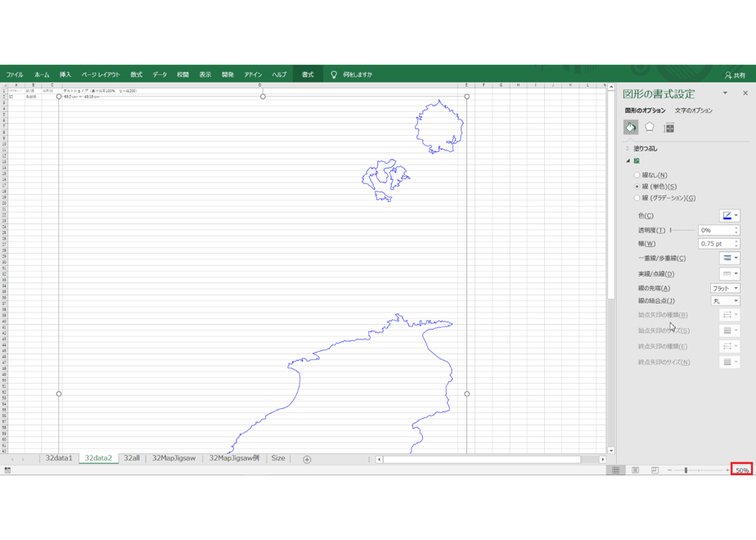Switch to Normal view icon
756x540 pixels.
pyautogui.click(x=616, y=470)
